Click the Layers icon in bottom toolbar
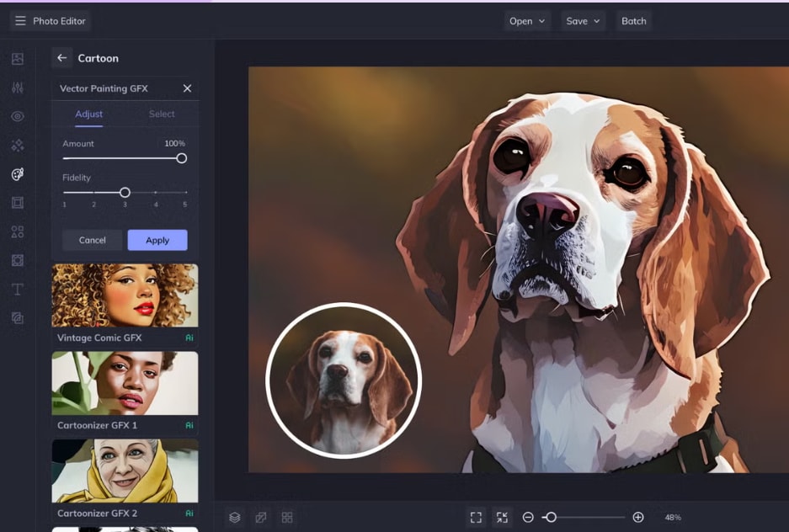Screen dimensions: 789x532 tap(234, 517)
